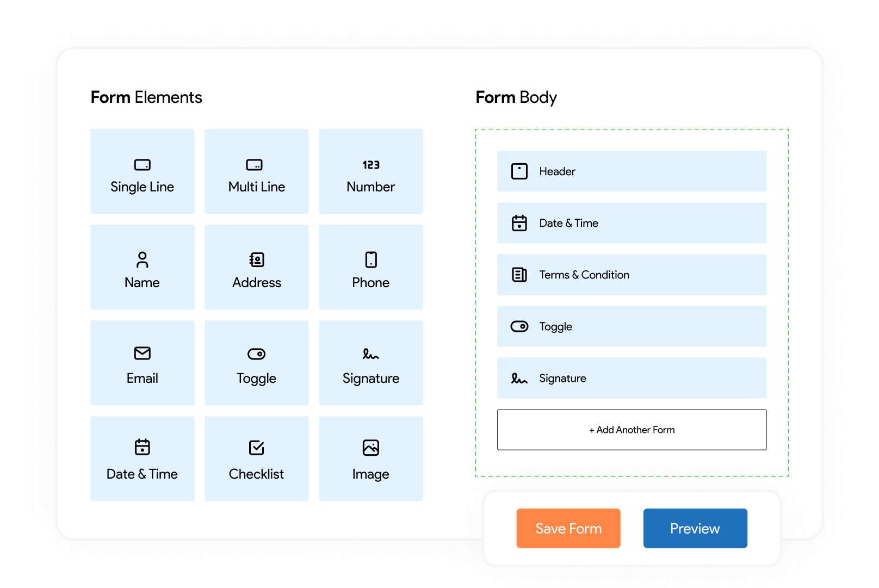The image size is (879, 588).
Task: Choose the Number input element
Action: pos(370,171)
